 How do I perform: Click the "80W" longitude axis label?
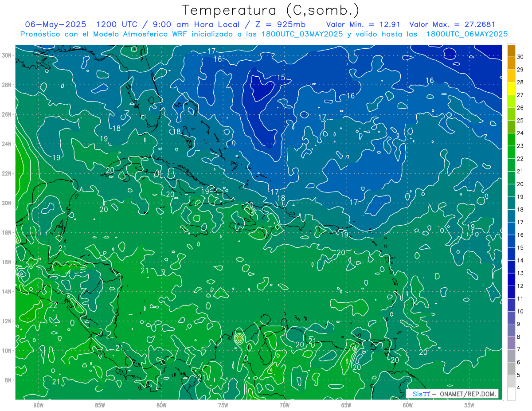(161, 405)
